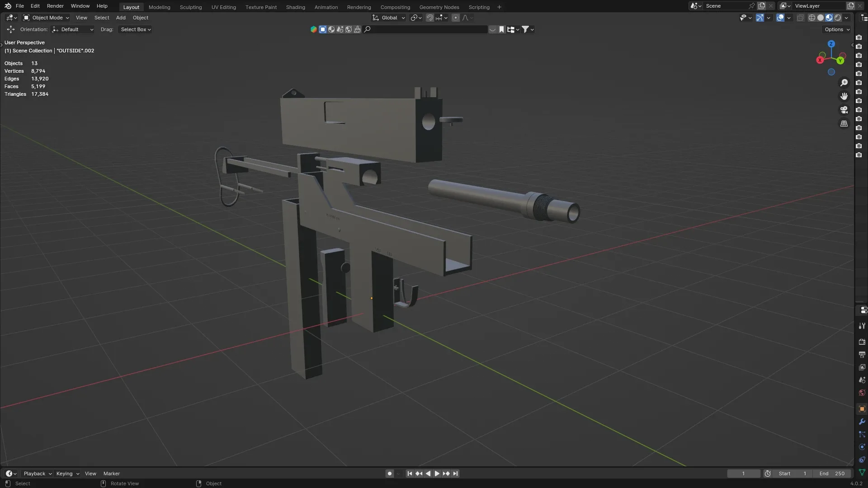Image resolution: width=868 pixels, height=488 pixels.
Task: Toggle the auto keying record button
Action: coord(390,474)
